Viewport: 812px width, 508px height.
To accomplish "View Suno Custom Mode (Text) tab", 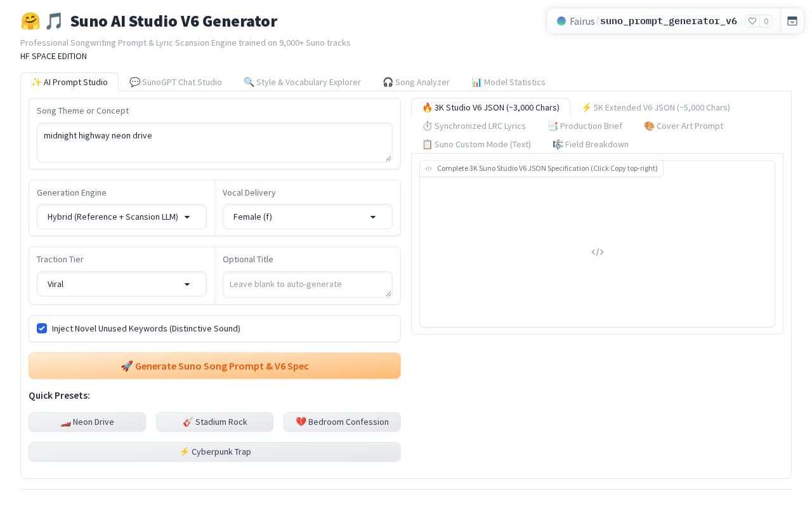I will (476, 144).
